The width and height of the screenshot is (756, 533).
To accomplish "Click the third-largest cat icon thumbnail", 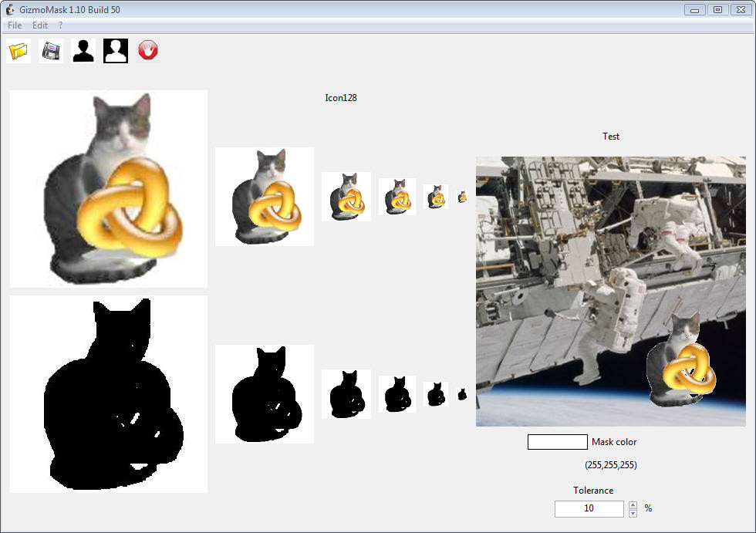I will click(x=346, y=197).
